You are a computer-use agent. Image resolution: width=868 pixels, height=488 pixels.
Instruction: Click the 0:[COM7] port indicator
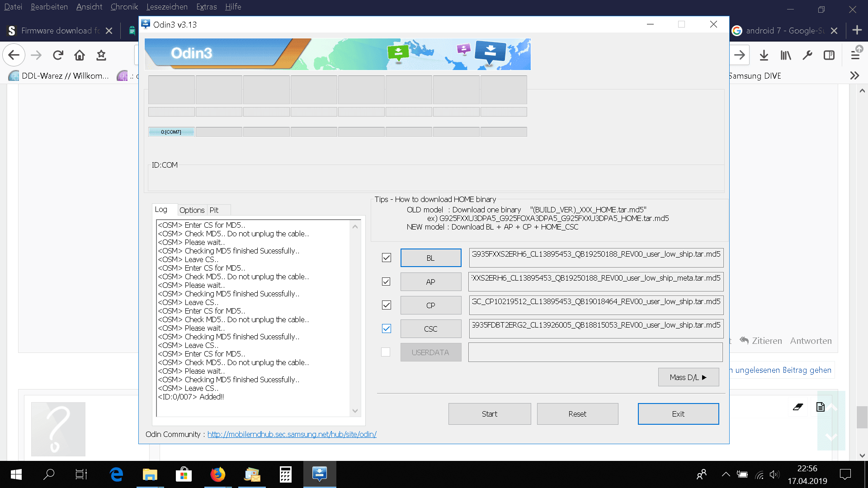(171, 132)
